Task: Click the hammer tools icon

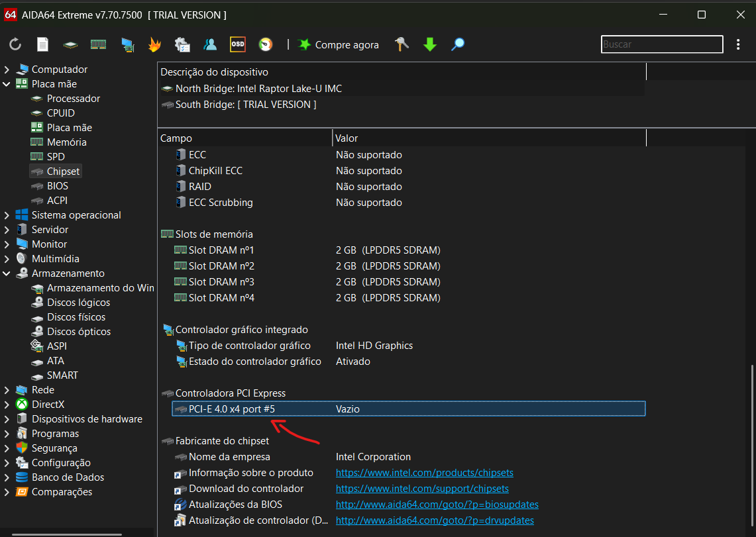Action: point(402,44)
